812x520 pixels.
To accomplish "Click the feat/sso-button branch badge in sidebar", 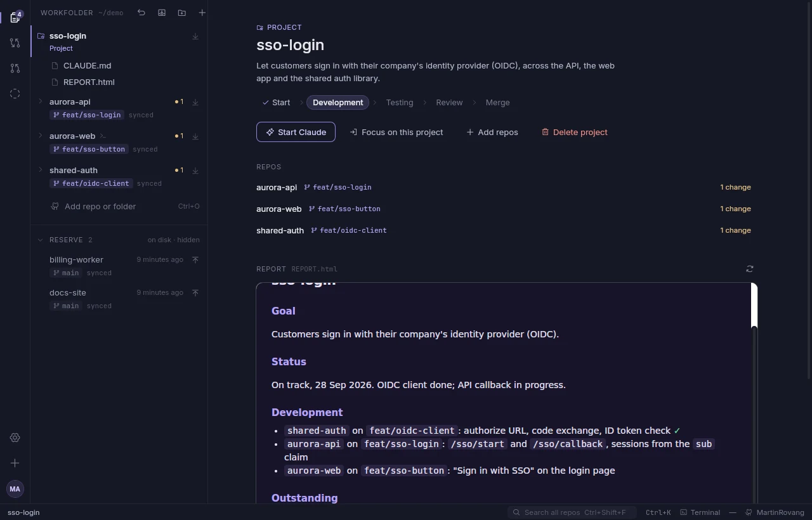I will (x=89, y=149).
